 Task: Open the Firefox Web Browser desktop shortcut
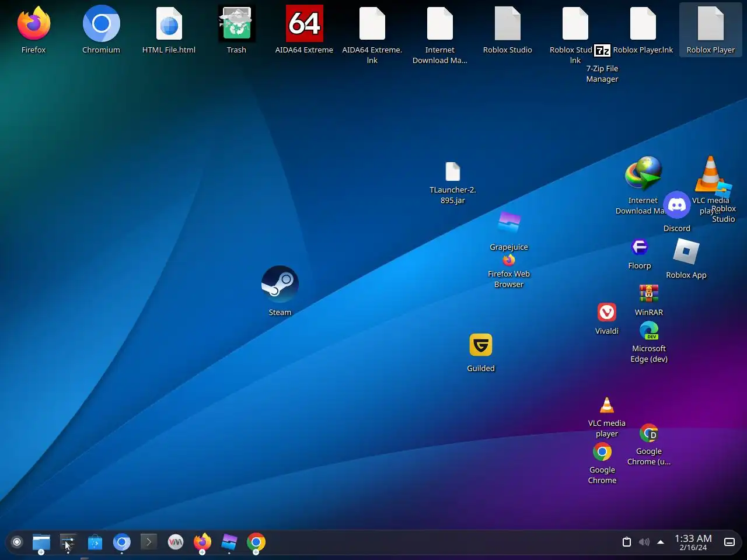pyautogui.click(x=509, y=260)
